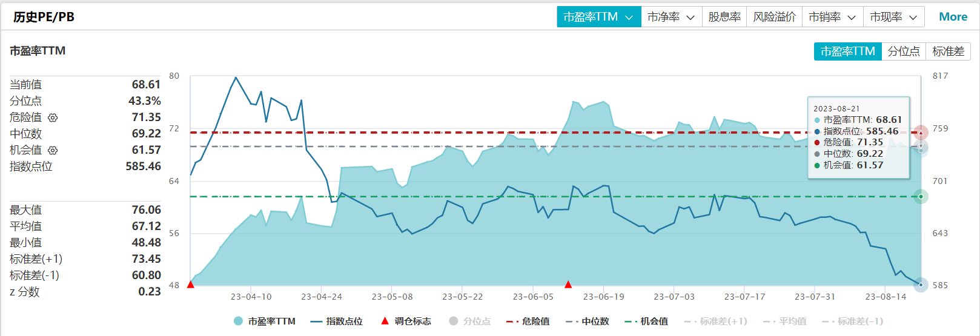This screenshot has width=980, height=336.
Task: Switch to the 股息率 tab
Action: click(724, 17)
